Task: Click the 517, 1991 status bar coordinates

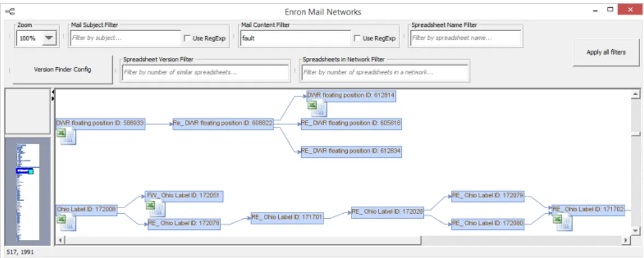Action: pos(21,252)
